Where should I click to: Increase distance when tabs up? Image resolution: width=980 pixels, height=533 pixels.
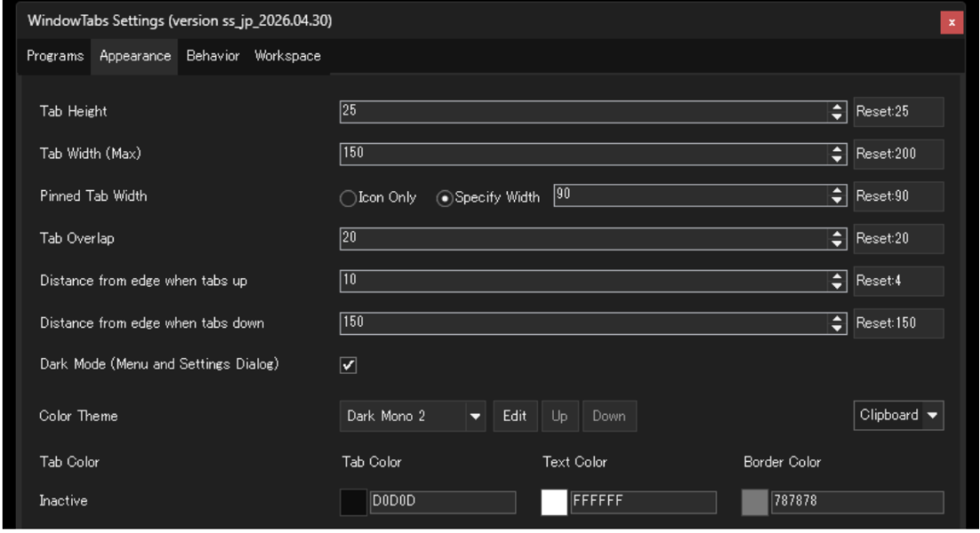click(x=837, y=276)
